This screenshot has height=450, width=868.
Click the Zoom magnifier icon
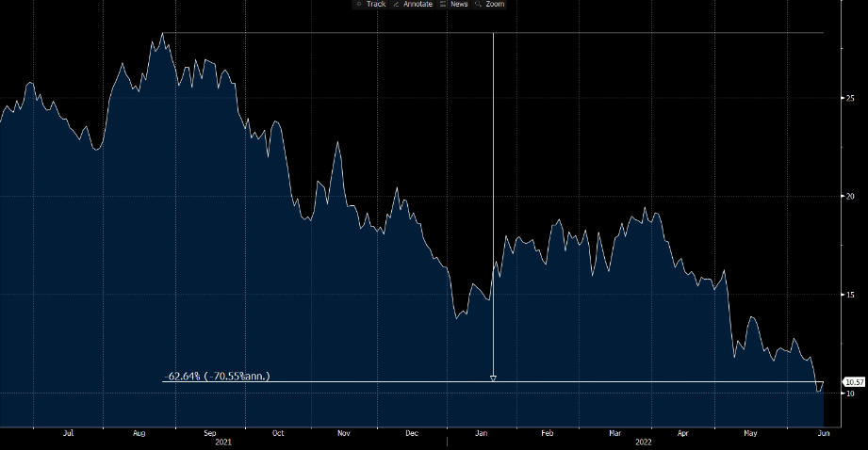478,4
